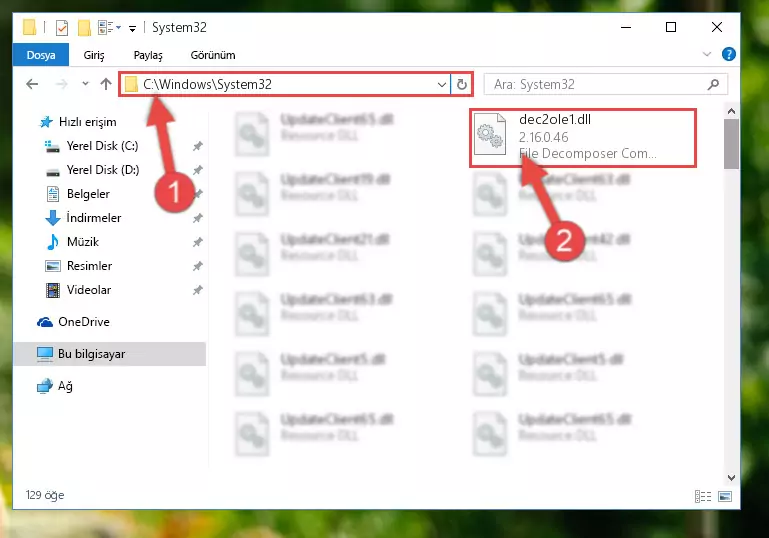Select the dec2ole1.dll file name
This screenshot has width=769, height=538.
point(555,120)
